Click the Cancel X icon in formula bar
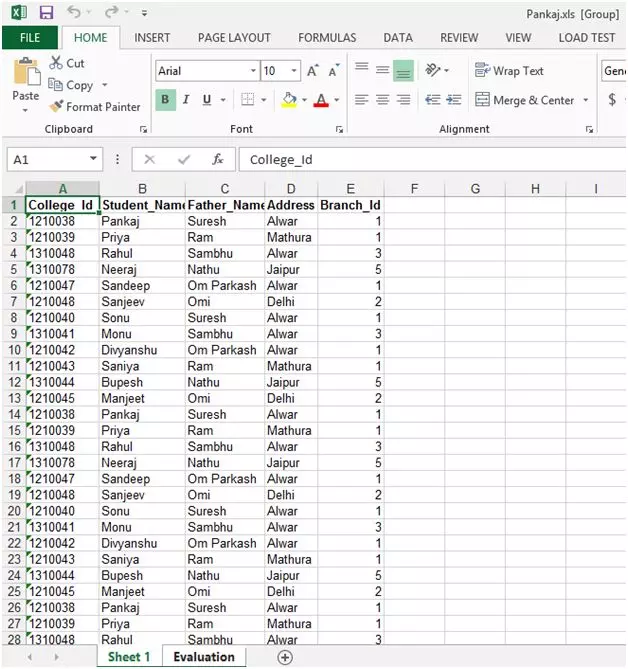The image size is (628, 669). click(149, 160)
